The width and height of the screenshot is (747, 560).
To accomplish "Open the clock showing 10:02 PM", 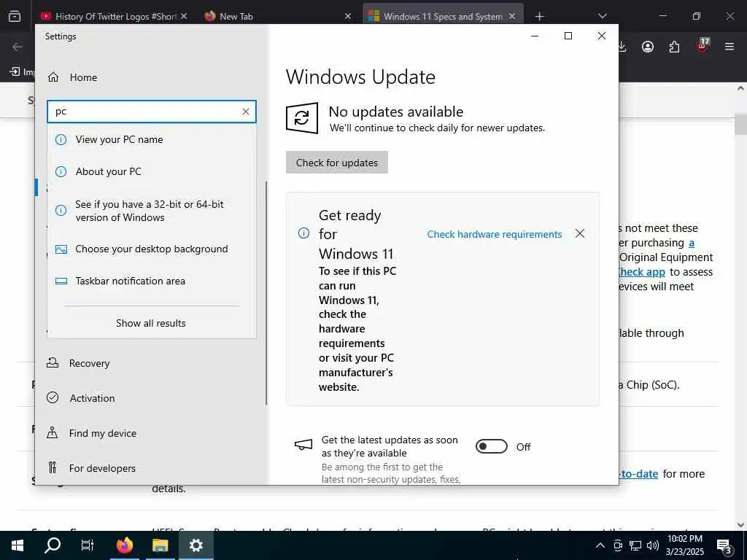I will (685, 545).
